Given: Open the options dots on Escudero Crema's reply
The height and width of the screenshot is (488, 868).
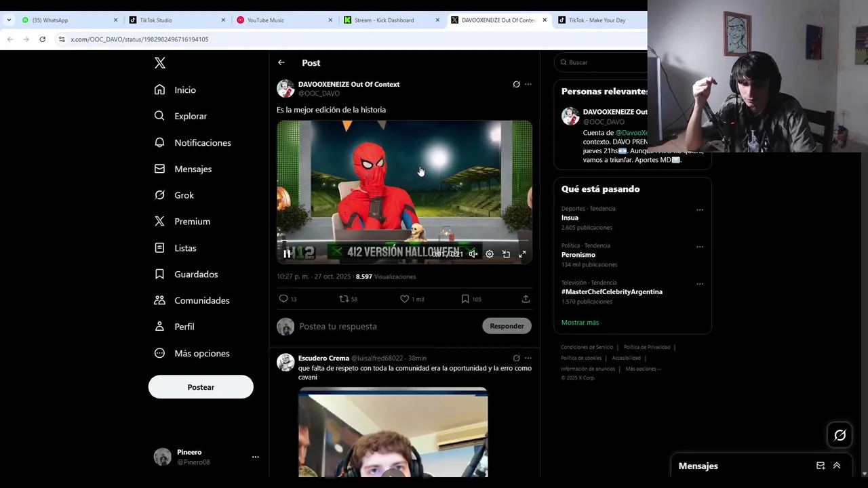Looking at the screenshot, I should (528, 358).
